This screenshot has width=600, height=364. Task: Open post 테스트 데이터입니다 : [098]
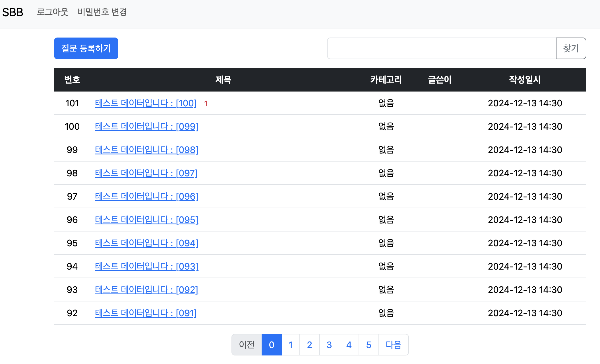pyautogui.click(x=146, y=150)
